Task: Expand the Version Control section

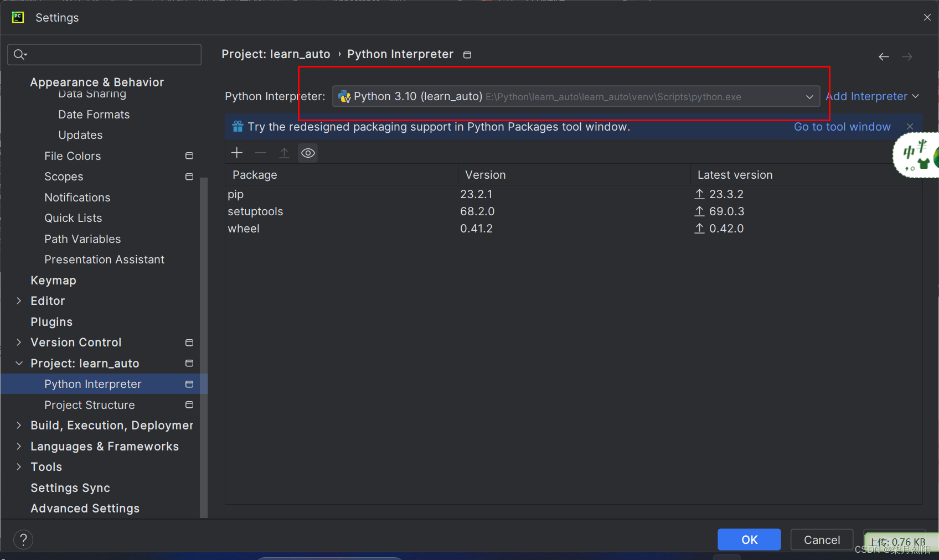Action: click(x=19, y=343)
